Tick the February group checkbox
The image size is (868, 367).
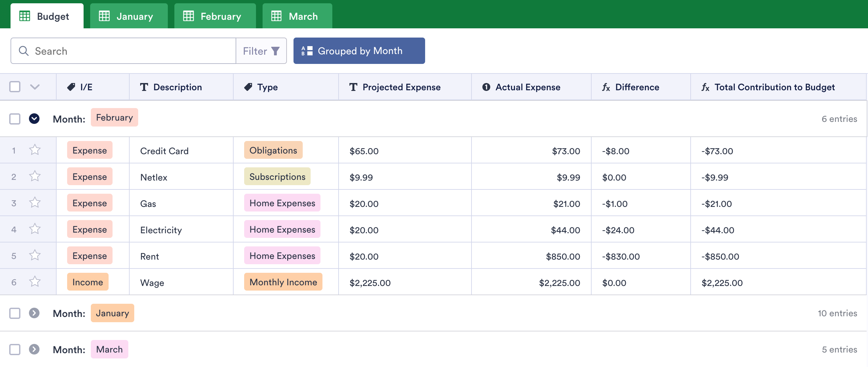click(x=15, y=119)
